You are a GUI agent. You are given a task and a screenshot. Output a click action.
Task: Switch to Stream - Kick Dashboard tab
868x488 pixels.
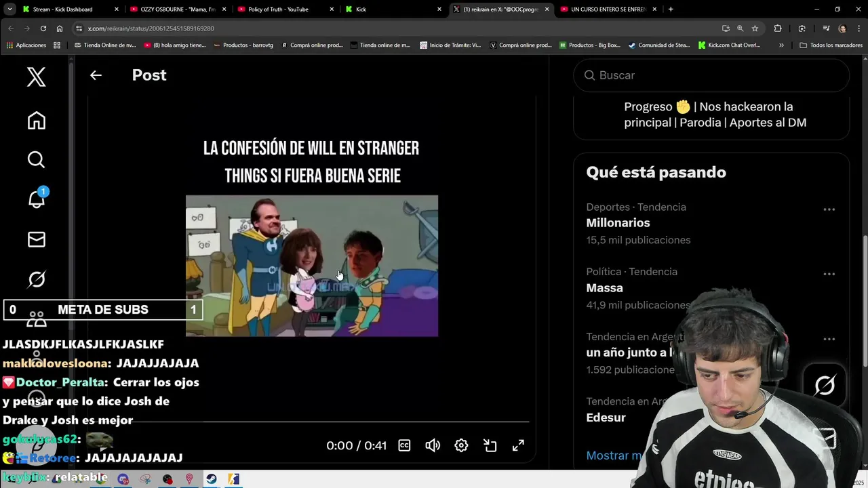(63, 9)
